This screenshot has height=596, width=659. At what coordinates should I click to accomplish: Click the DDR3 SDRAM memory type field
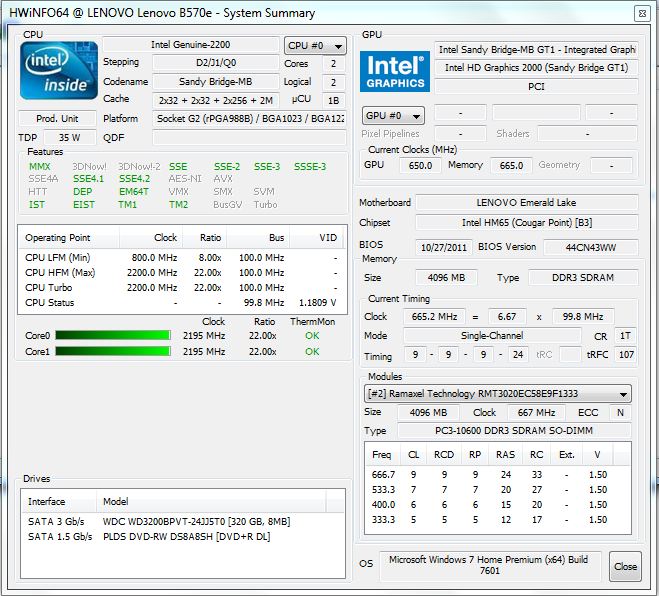[583, 278]
